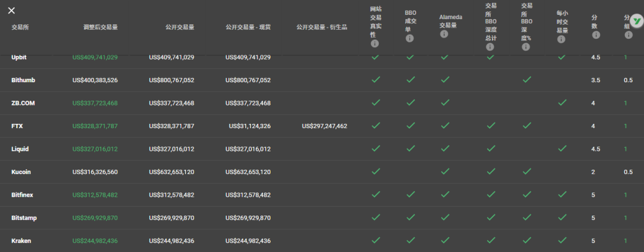Click info icon under 交易所BBO深度% column
The height and width of the screenshot is (252, 644).
[525, 46]
